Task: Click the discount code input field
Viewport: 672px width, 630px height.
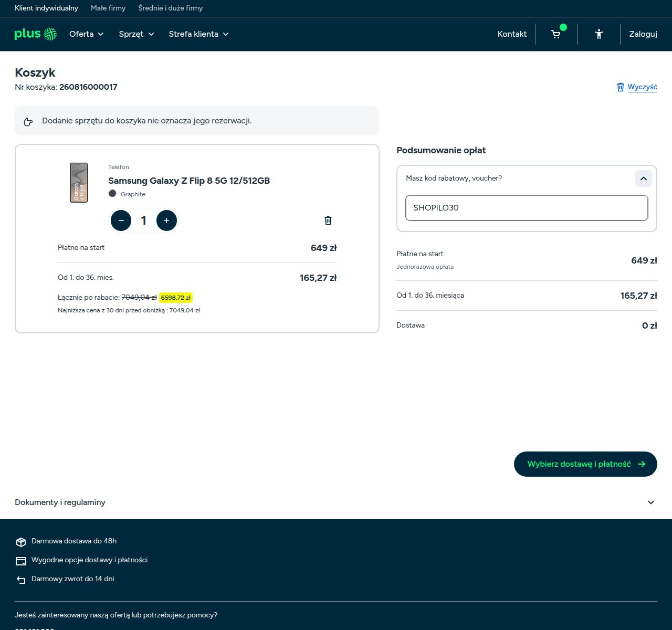Action: click(x=527, y=208)
